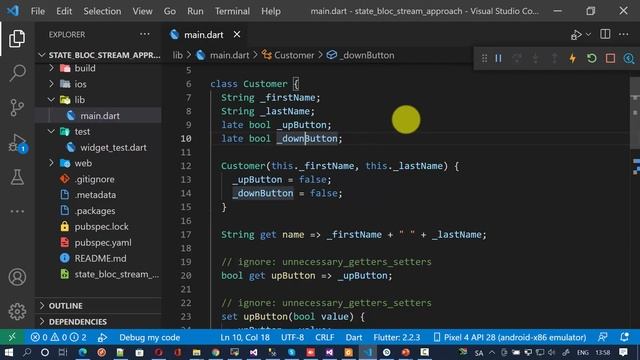Open the Source Control view
The image size is (640, 360).
coord(17,108)
